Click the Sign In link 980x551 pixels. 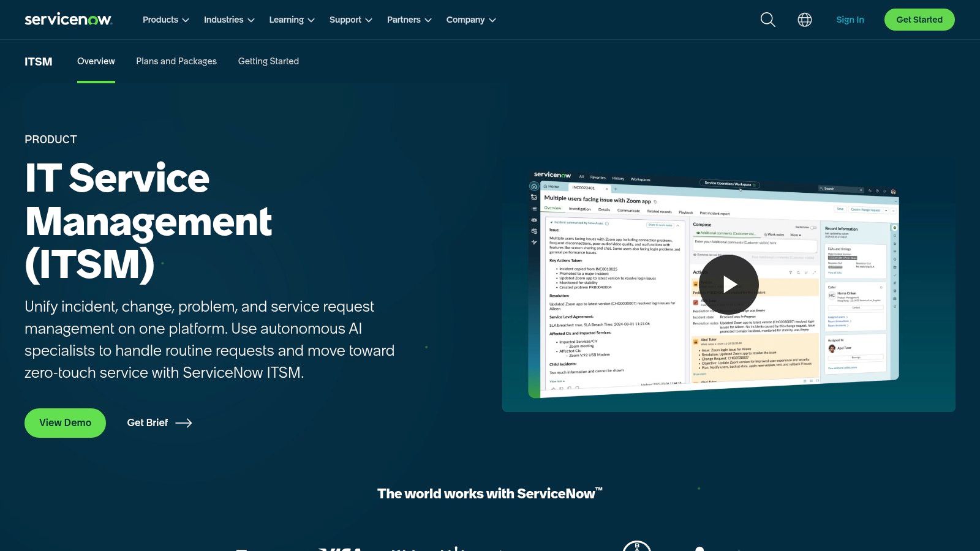point(850,20)
